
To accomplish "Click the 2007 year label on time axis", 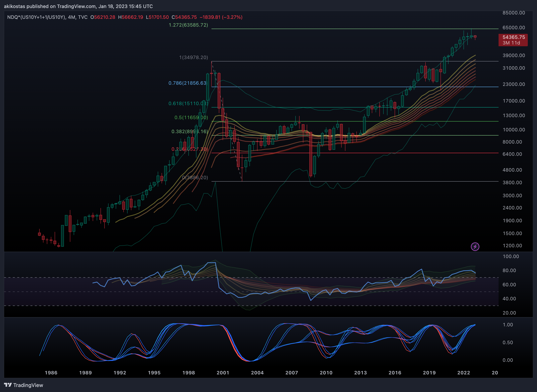I will tap(292, 373).
